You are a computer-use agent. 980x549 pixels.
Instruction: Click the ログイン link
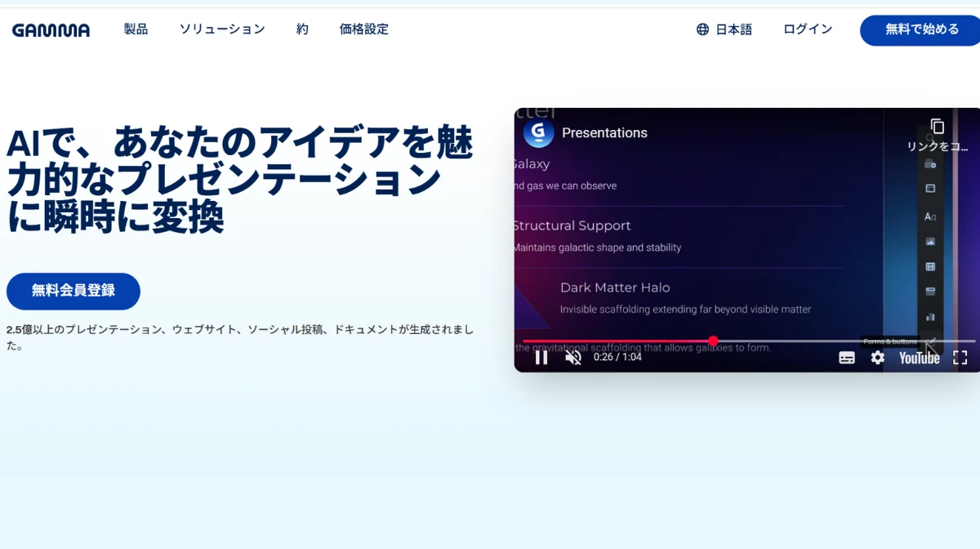808,29
